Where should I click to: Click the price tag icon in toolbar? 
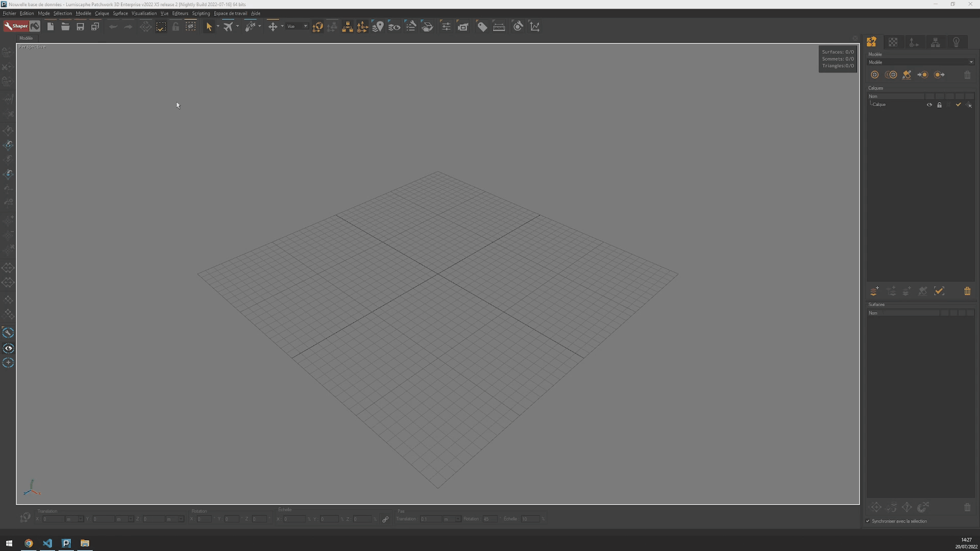(482, 27)
